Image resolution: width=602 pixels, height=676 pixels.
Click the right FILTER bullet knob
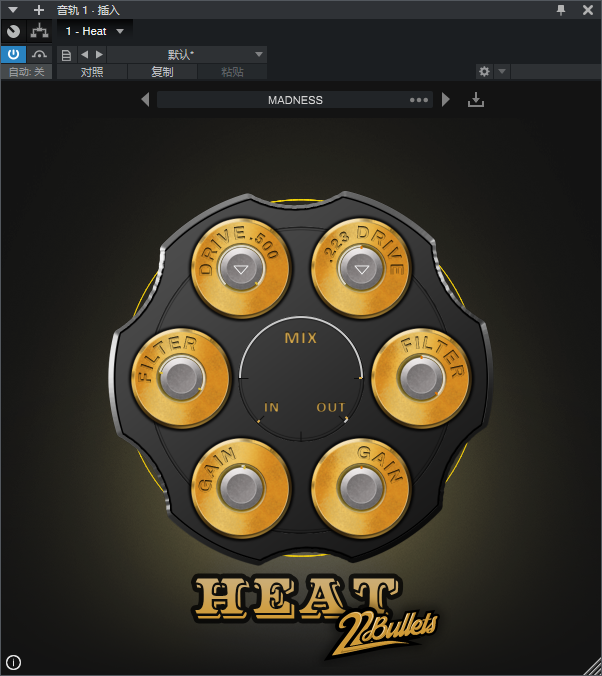point(421,378)
